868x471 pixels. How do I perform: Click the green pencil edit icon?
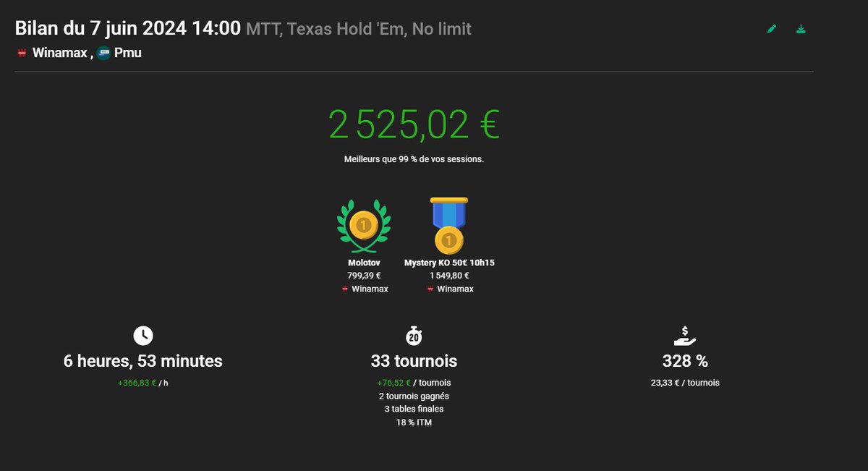pos(772,29)
